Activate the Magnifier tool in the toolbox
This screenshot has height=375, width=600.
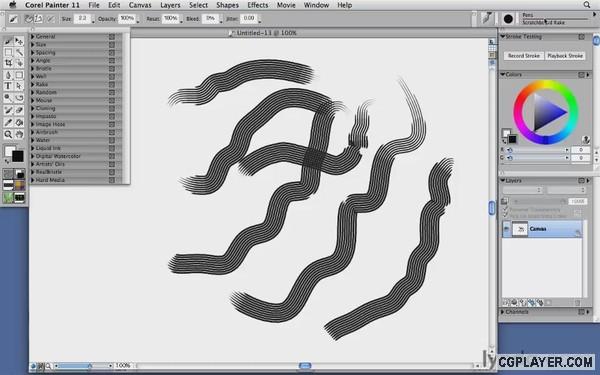point(8,134)
